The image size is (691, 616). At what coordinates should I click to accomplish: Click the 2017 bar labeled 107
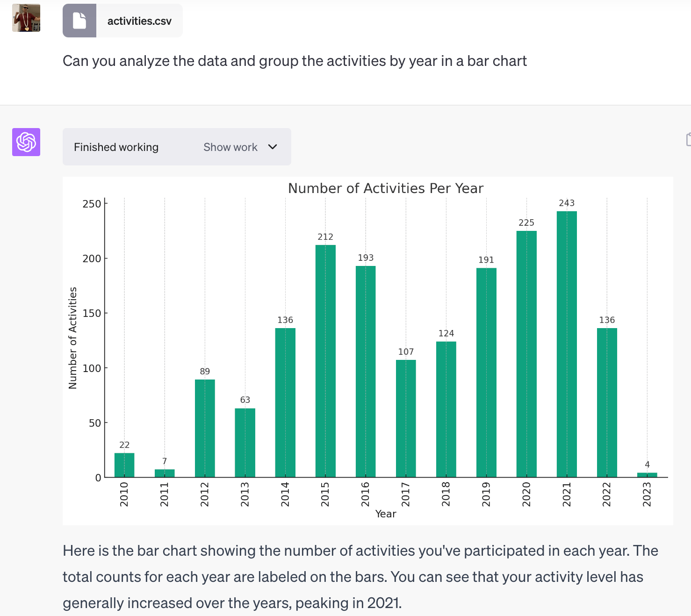pyautogui.click(x=406, y=418)
